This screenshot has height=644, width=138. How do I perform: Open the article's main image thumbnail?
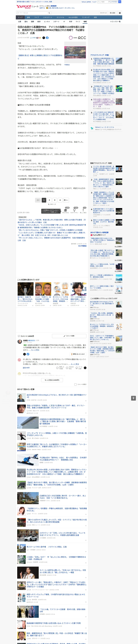click(75, 52)
